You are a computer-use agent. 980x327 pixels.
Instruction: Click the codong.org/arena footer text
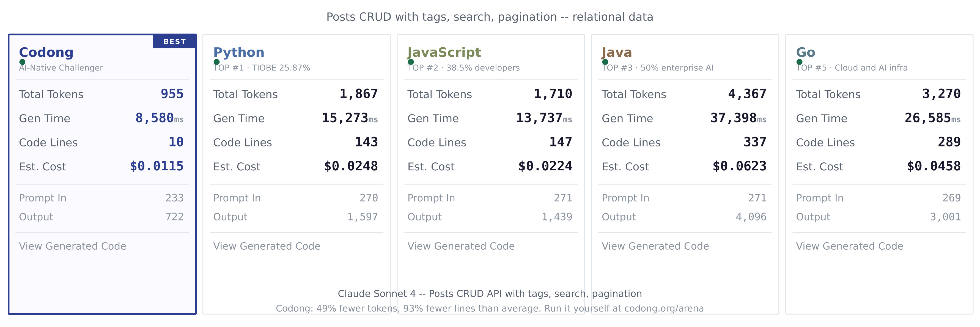[x=664, y=308]
